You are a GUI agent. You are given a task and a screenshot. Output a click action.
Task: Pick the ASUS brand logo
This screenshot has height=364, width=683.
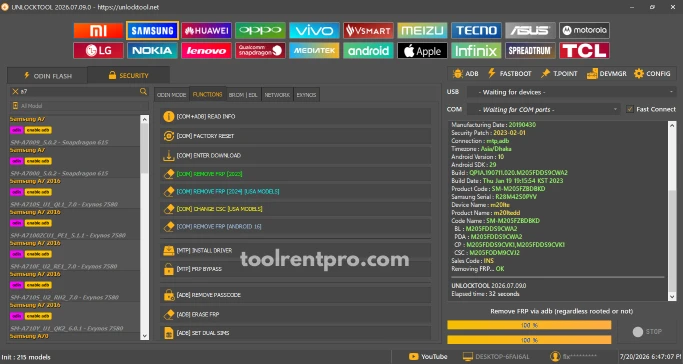coord(531,30)
